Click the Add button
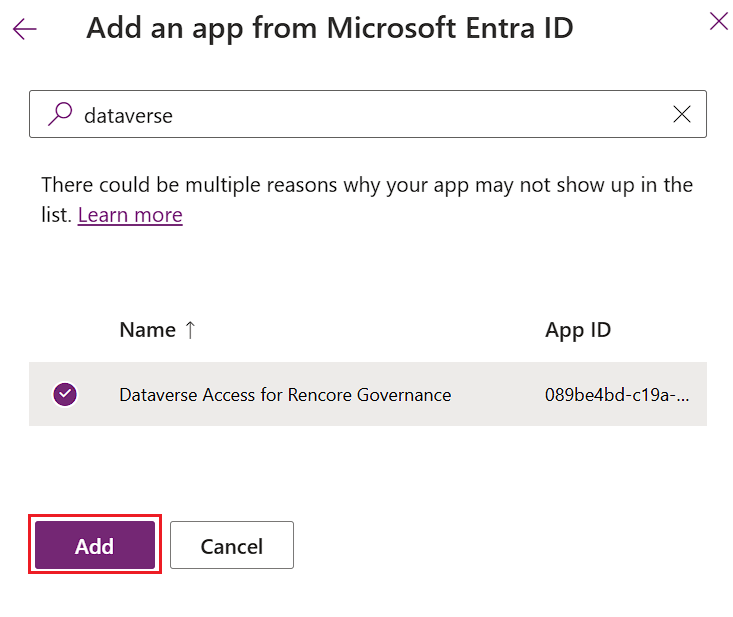This screenshot has height=617, width=733. [x=95, y=545]
